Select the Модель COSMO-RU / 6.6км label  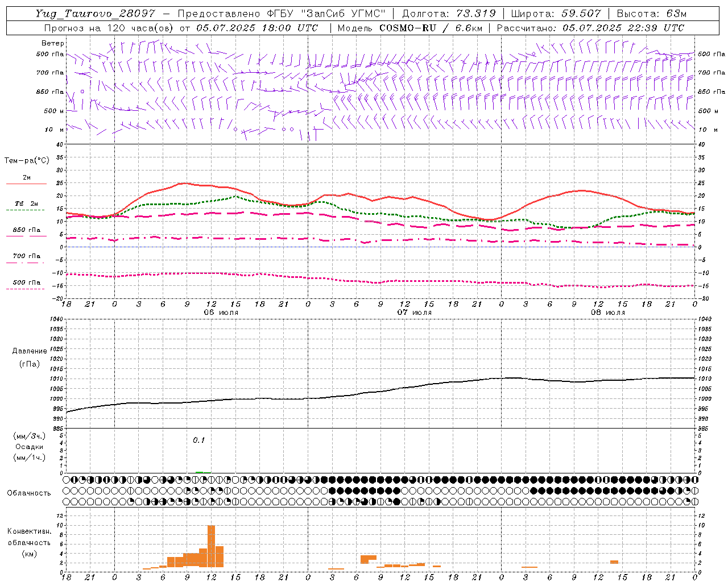coord(409,28)
